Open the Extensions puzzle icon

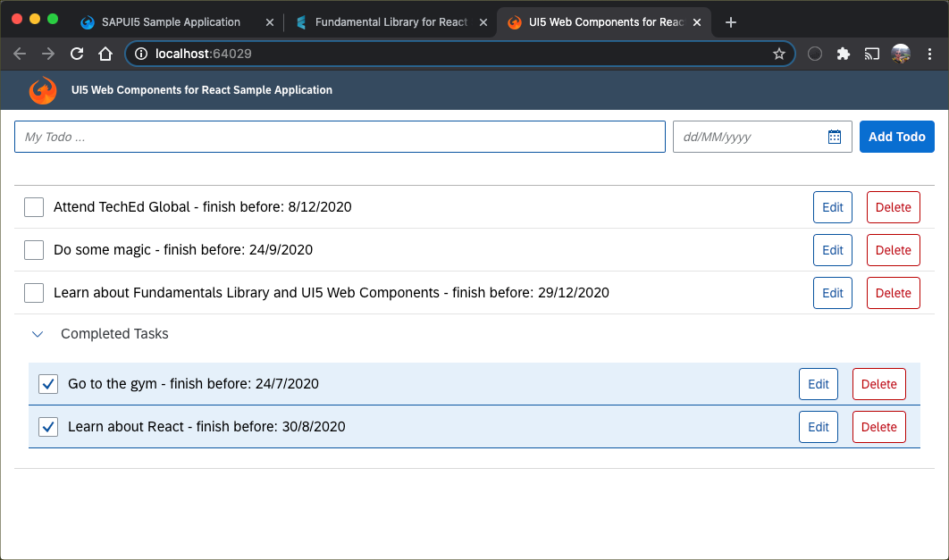click(843, 54)
